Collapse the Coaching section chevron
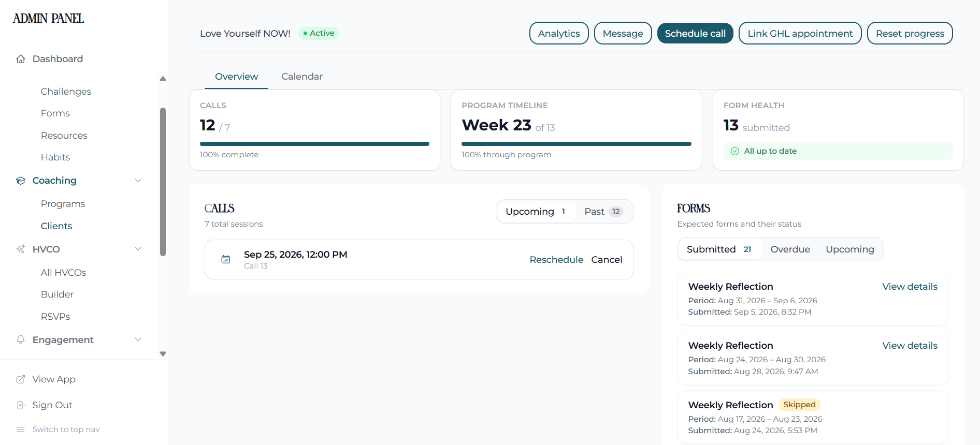Screen dimensions: 980x445 (138, 181)
